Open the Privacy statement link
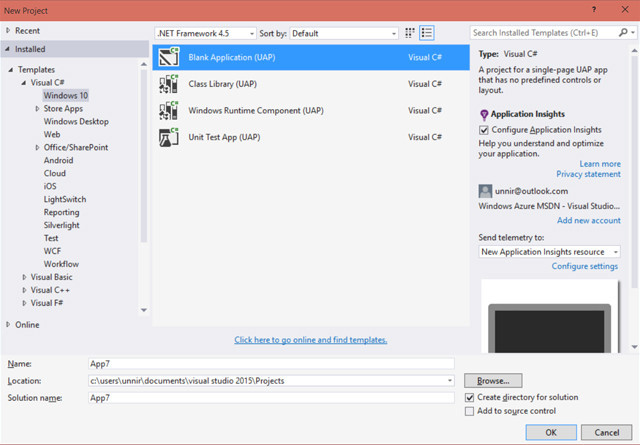640x445 pixels. (x=588, y=174)
